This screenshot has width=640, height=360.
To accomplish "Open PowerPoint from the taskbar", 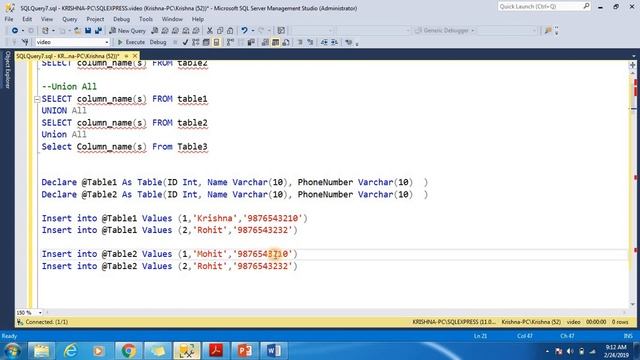I will click(x=245, y=351).
